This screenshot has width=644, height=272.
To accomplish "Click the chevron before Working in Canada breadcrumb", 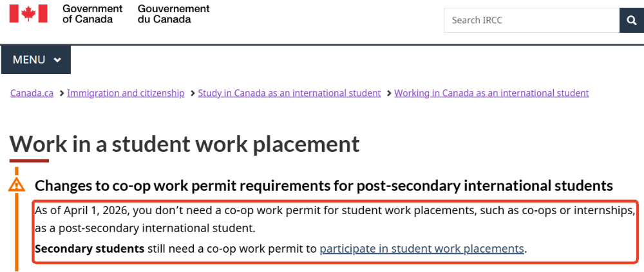I will click(388, 93).
